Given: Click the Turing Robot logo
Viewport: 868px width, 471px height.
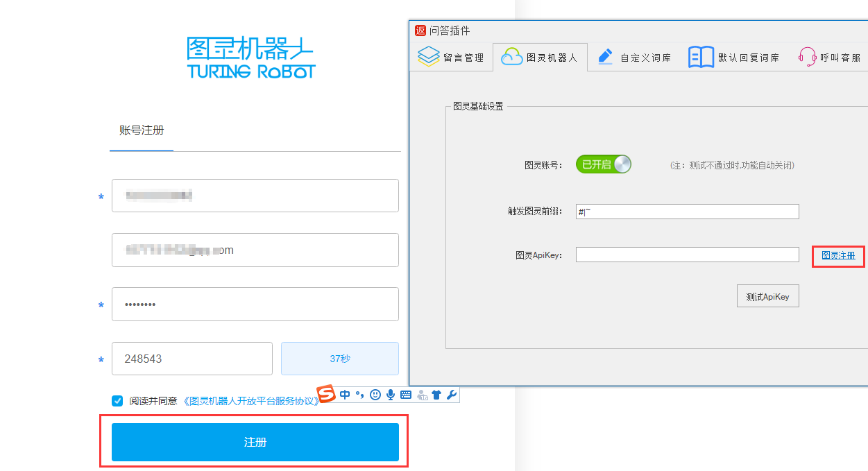Looking at the screenshot, I should [250, 57].
